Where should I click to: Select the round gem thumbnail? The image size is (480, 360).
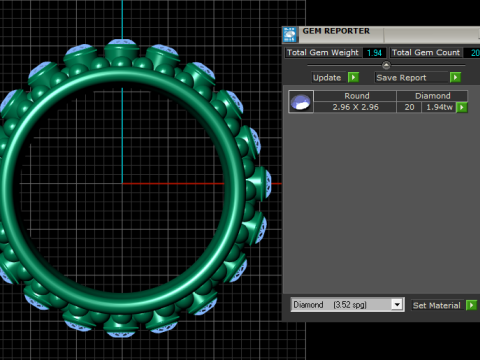(301, 102)
